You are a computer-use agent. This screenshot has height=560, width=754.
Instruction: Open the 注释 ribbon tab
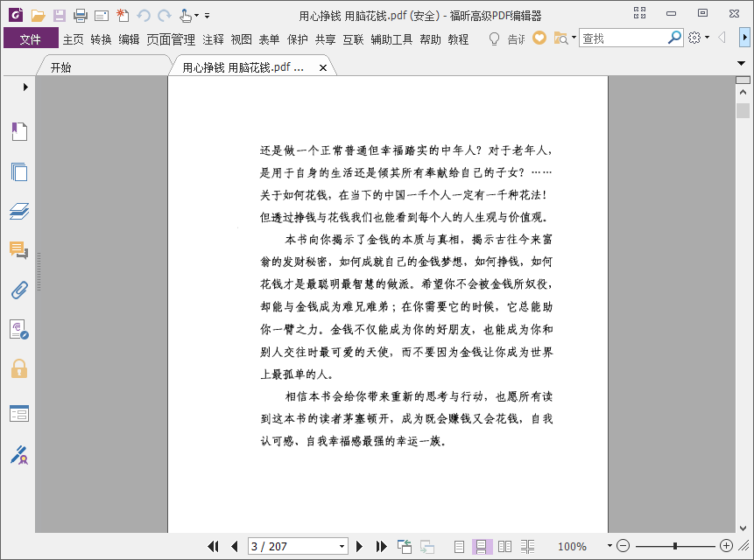(x=213, y=39)
